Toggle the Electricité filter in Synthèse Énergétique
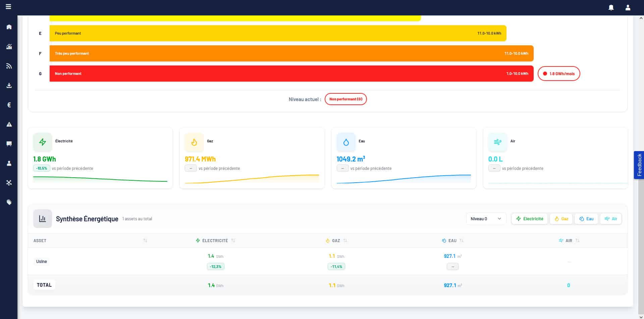This screenshot has width=644, height=319. pyautogui.click(x=529, y=219)
